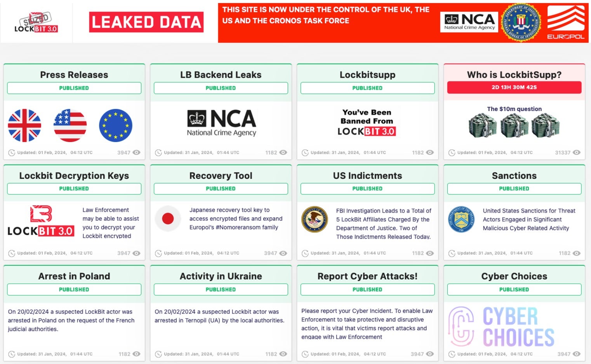The image size is (591, 364).
Task: Click the NCA logo in the header banner
Action: pyautogui.click(x=469, y=22)
